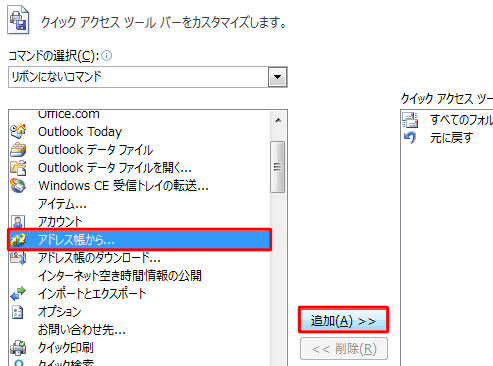The image size is (493, 366).
Task: Click the すべてのフォルダー send/receive icon
Action: [x=410, y=120]
